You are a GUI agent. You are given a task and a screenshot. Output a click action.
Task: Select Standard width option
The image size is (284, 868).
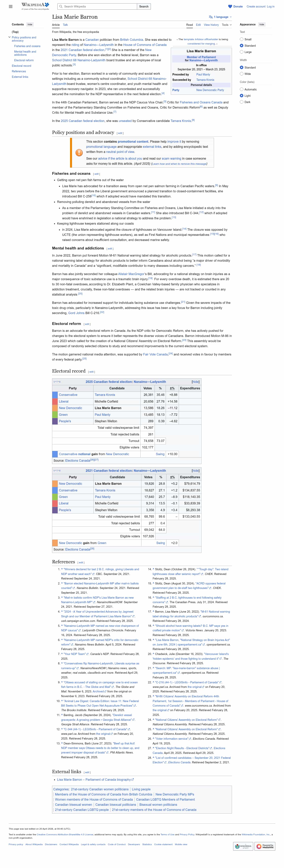(x=242, y=67)
